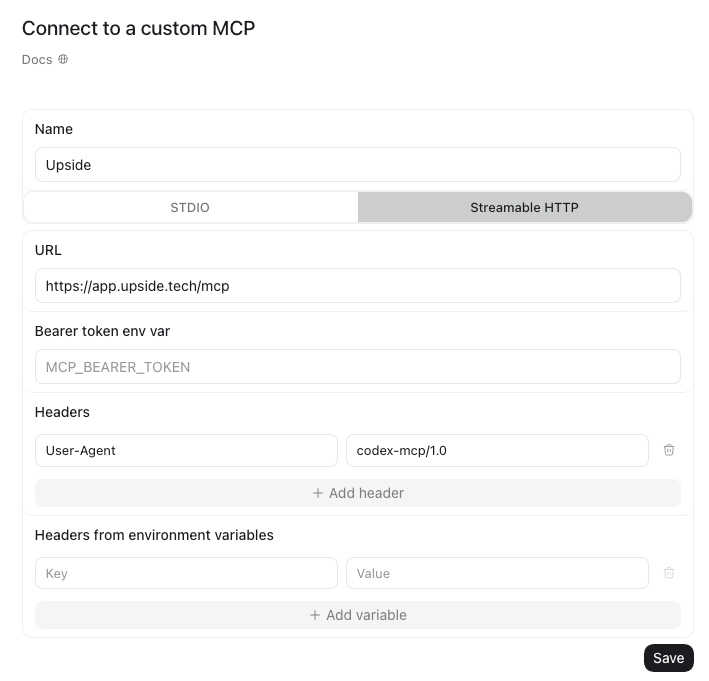Click the User-Agent header key field

[x=186, y=450]
